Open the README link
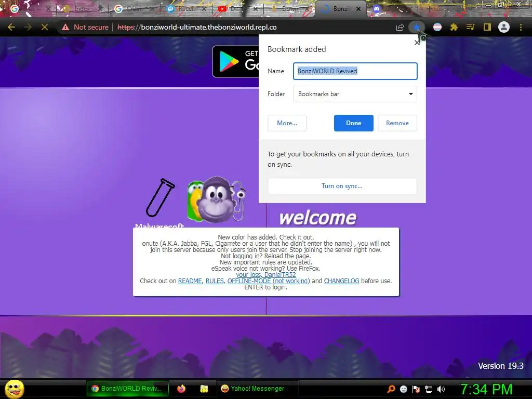The width and height of the screenshot is (532, 399). (x=190, y=281)
